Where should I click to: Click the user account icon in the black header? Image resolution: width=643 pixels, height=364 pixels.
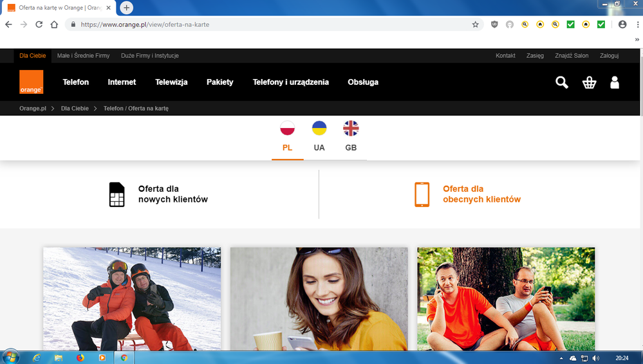(x=615, y=82)
